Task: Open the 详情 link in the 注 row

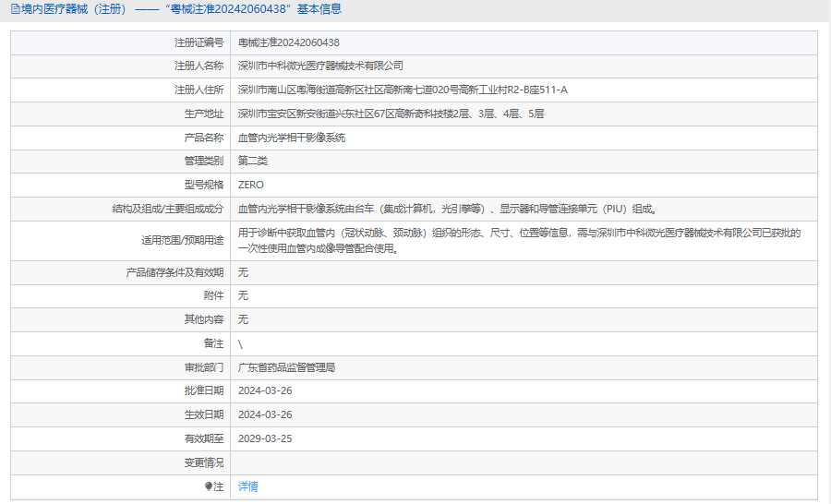Action: pos(247,486)
